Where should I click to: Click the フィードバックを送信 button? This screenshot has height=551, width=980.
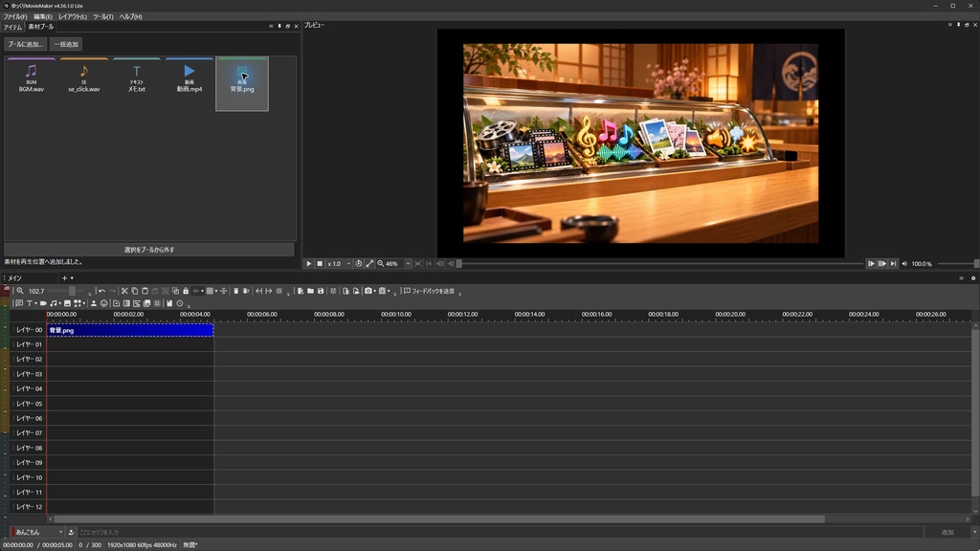tap(429, 291)
